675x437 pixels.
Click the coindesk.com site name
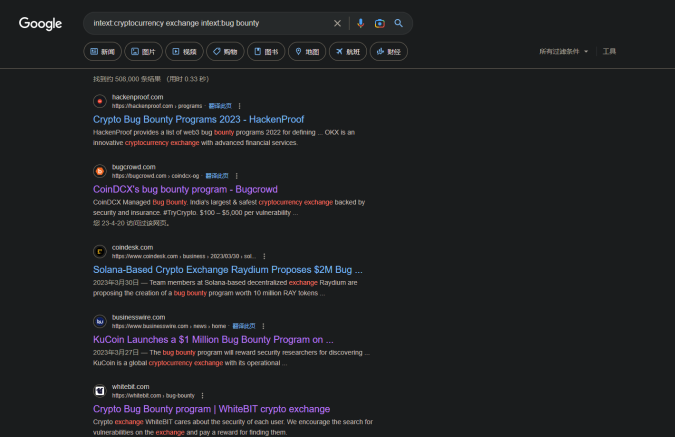pyautogui.click(x=132, y=248)
